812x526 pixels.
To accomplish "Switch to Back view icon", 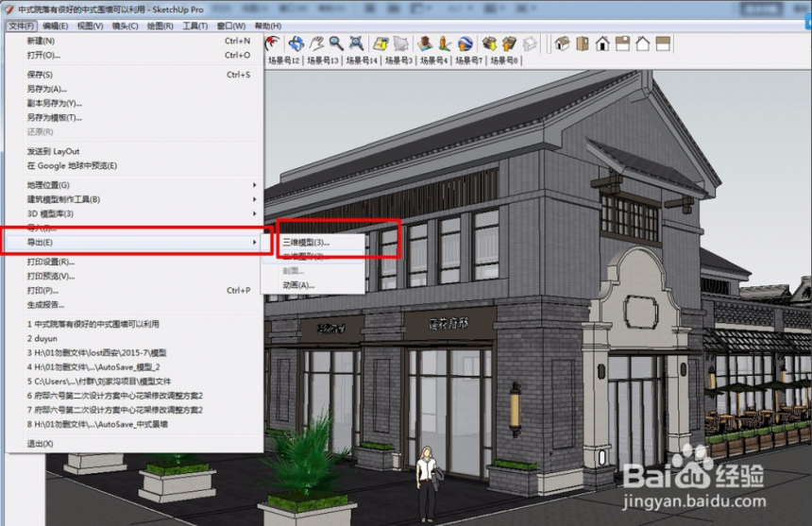I will tap(643, 43).
